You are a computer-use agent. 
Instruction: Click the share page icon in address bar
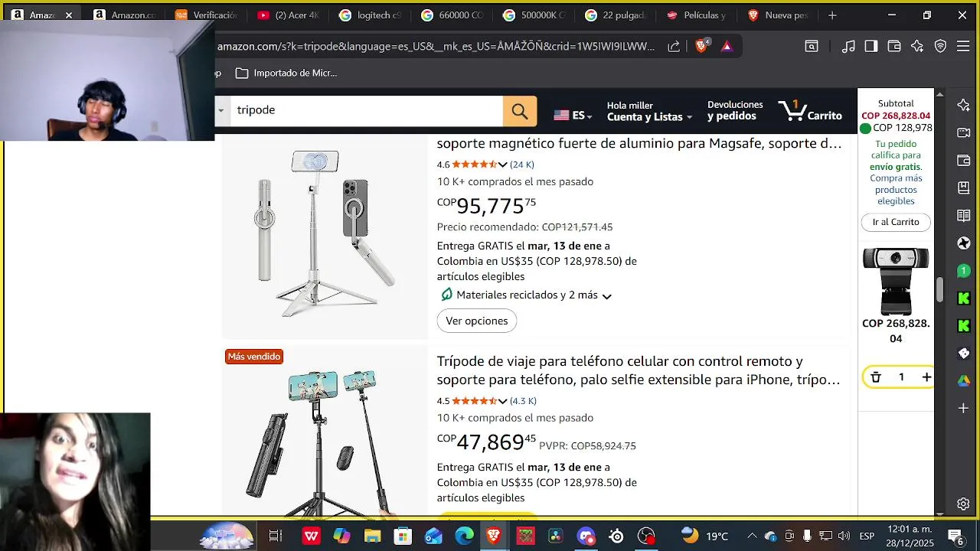point(674,46)
